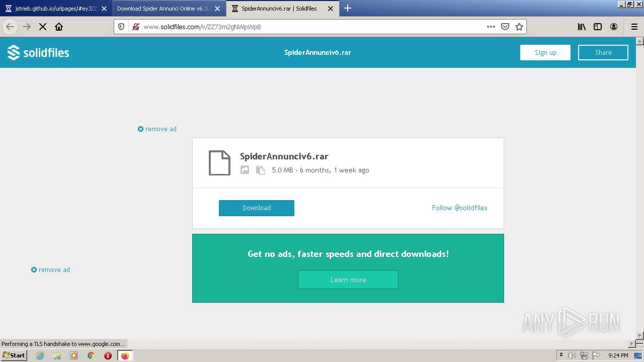Viewport: 644px width, 362px height.
Task: Close the jstrieb.github.io tab
Action: click(104, 9)
